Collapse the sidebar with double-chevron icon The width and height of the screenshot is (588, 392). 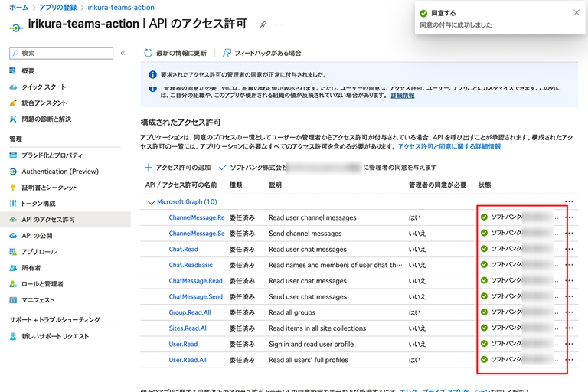click(x=122, y=54)
